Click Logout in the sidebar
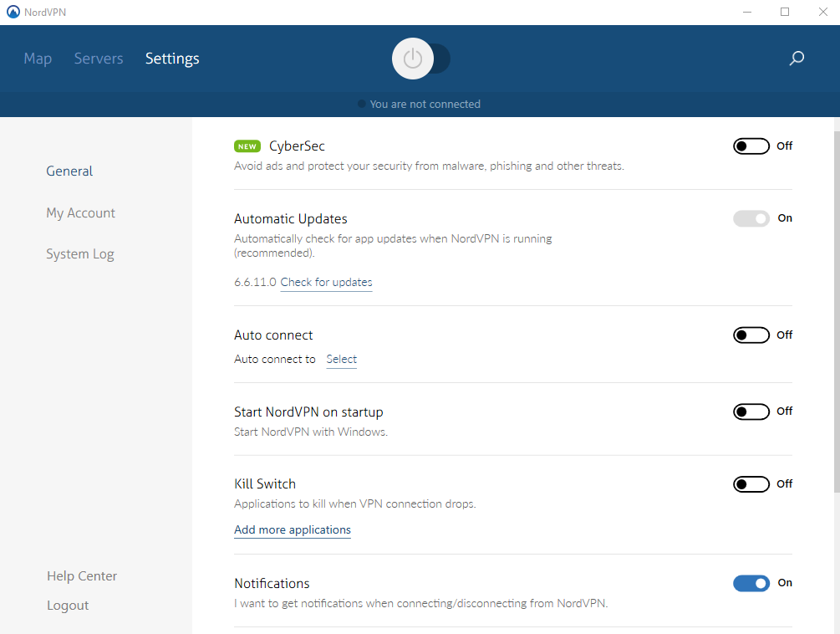The height and width of the screenshot is (634, 840). (x=68, y=605)
